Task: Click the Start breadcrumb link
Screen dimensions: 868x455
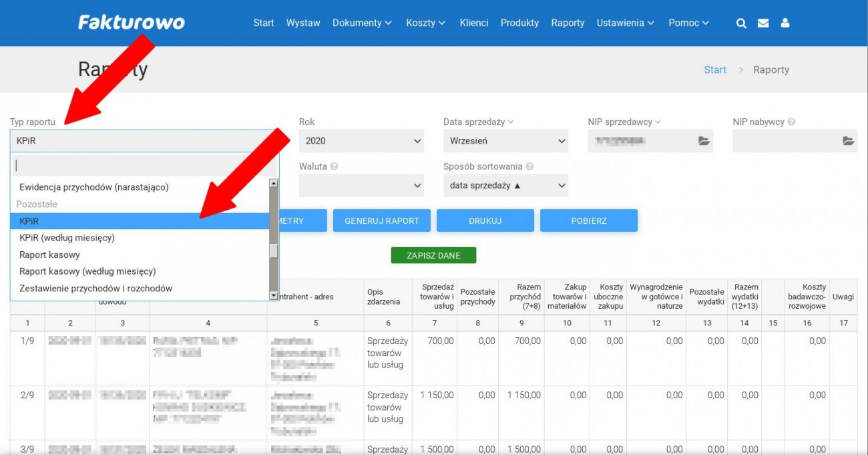Action: coord(714,69)
